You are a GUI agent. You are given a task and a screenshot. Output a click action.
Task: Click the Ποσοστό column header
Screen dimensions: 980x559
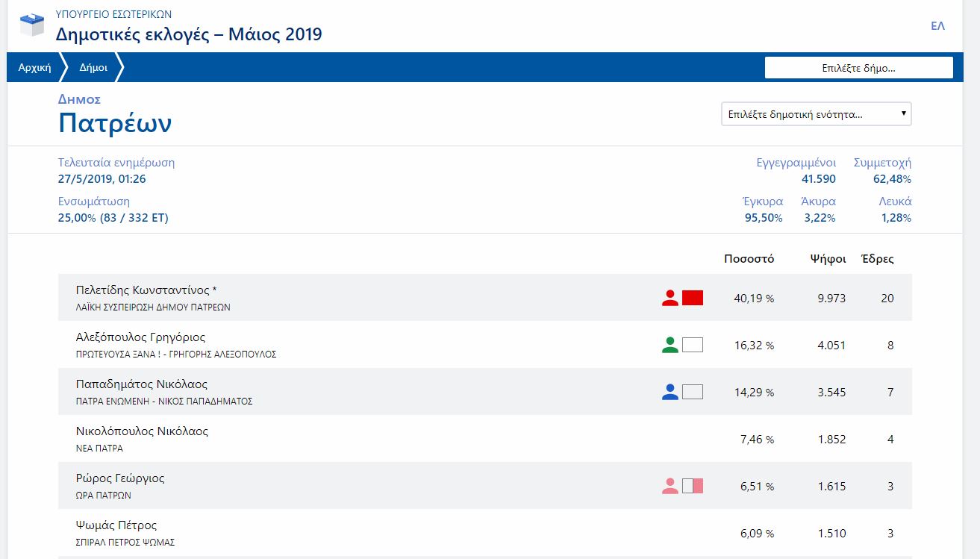pyautogui.click(x=749, y=259)
